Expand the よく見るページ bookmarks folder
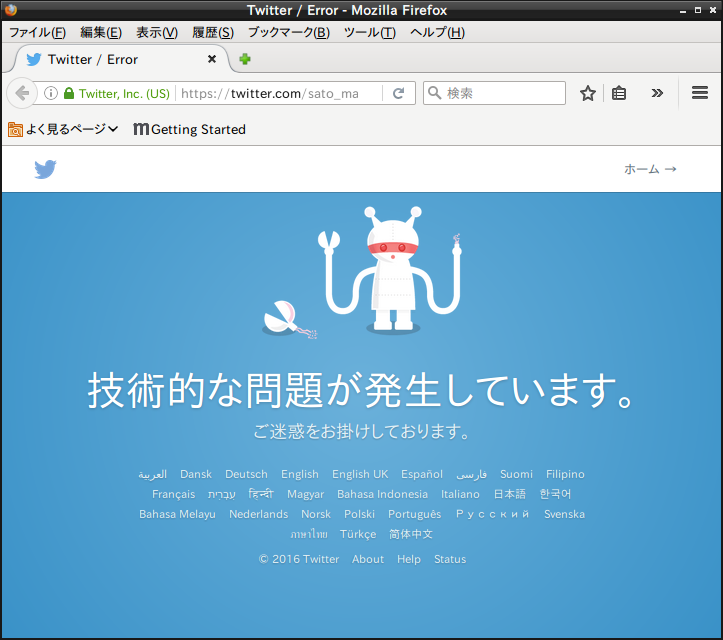The width and height of the screenshot is (723, 640). [63, 129]
